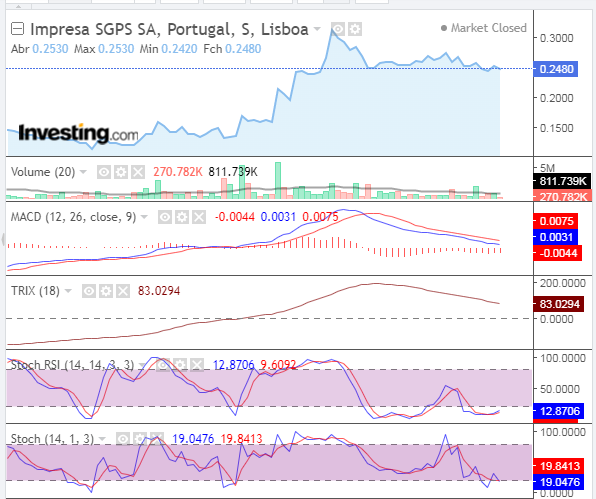596x499 pixels.
Task: Click the 270.782K volume legend value
Action: tap(178, 172)
